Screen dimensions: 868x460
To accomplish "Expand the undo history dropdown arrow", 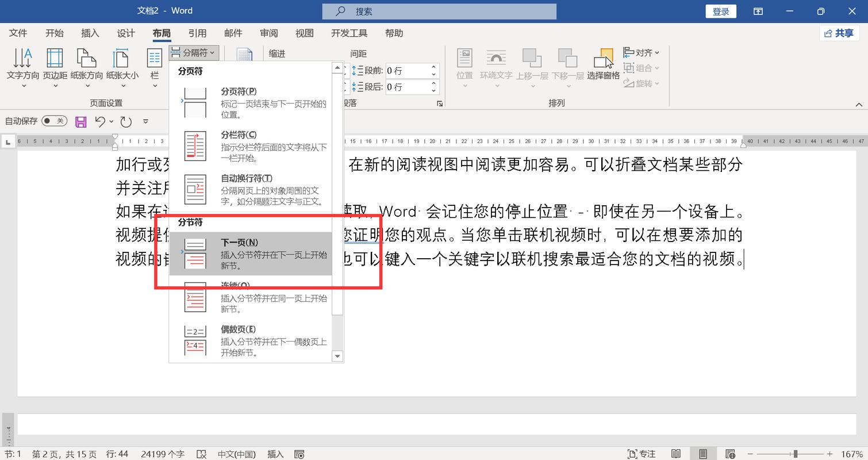I will 112,121.
